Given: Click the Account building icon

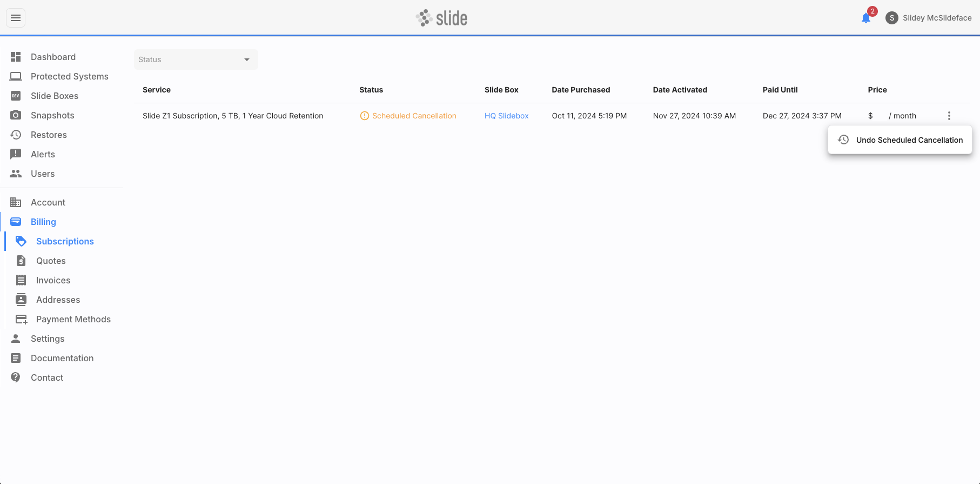Looking at the screenshot, I should 16,202.
